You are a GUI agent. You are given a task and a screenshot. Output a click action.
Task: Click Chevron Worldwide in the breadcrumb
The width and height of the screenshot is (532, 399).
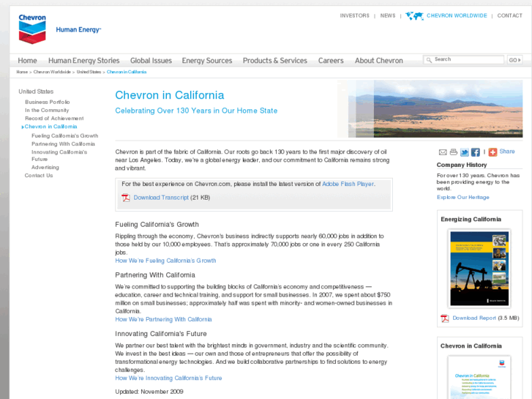click(x=52, y=72)
